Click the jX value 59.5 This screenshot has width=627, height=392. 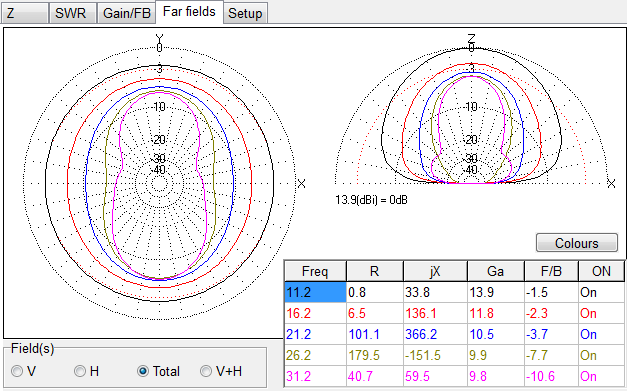(x=435, y=376)
